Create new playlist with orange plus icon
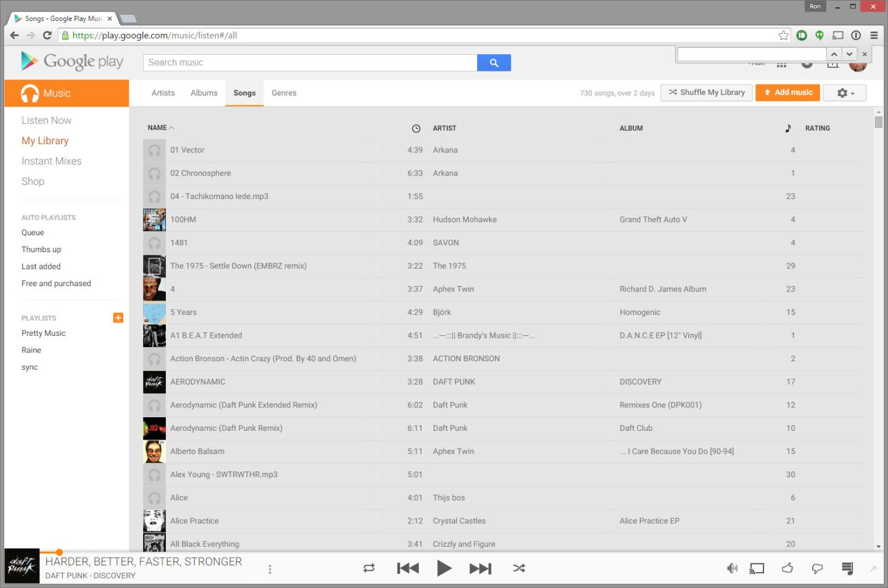 (118, 317)
